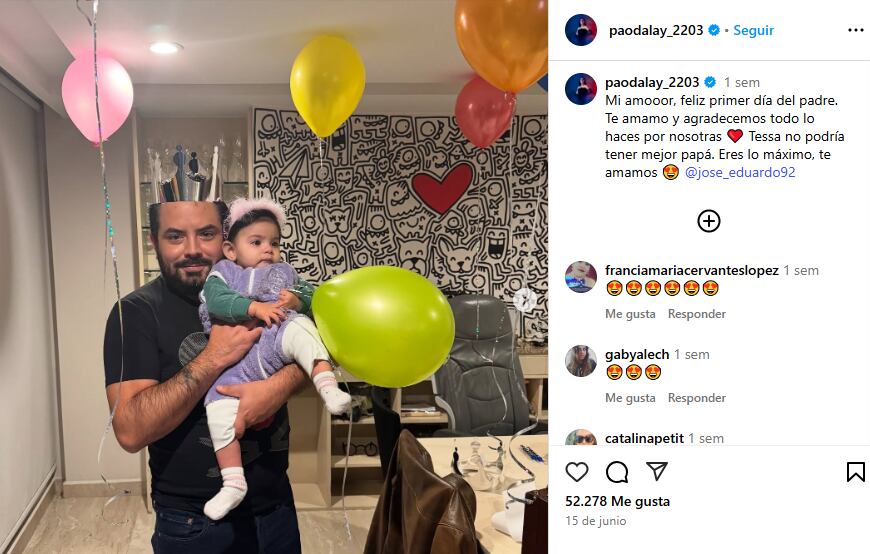Click Me gusta under gabyalech's comment

pos(630,397)
